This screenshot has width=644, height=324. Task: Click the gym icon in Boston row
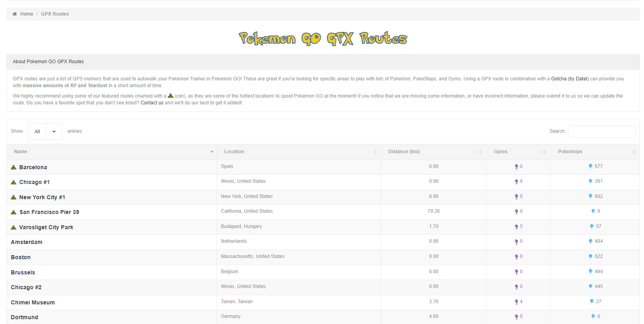pyautogui.click(x=516, y=256)
